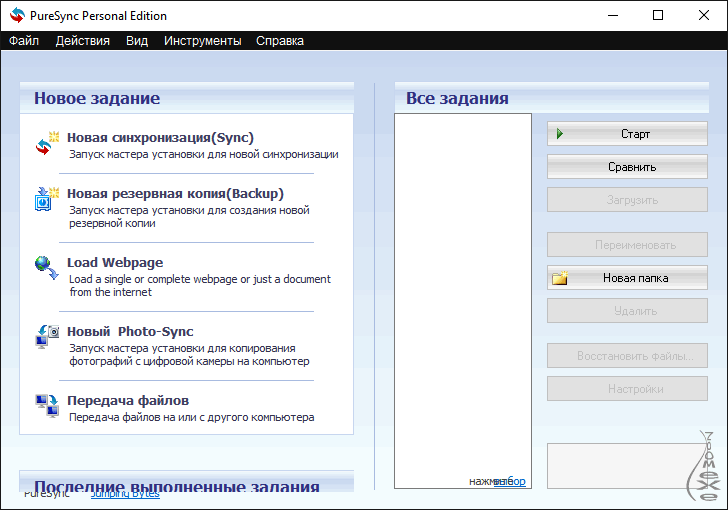Screen dimensions: 728x510
Task: Maximize the PureSync window
Action: coord(658,15)
